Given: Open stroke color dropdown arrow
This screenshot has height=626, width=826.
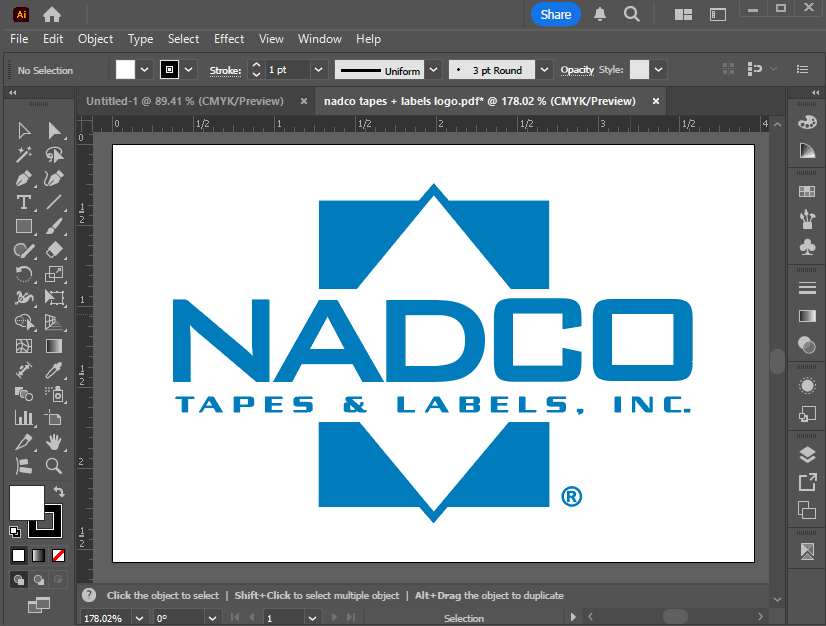Looking at the screenshot, I should click(x=189, y=70).
